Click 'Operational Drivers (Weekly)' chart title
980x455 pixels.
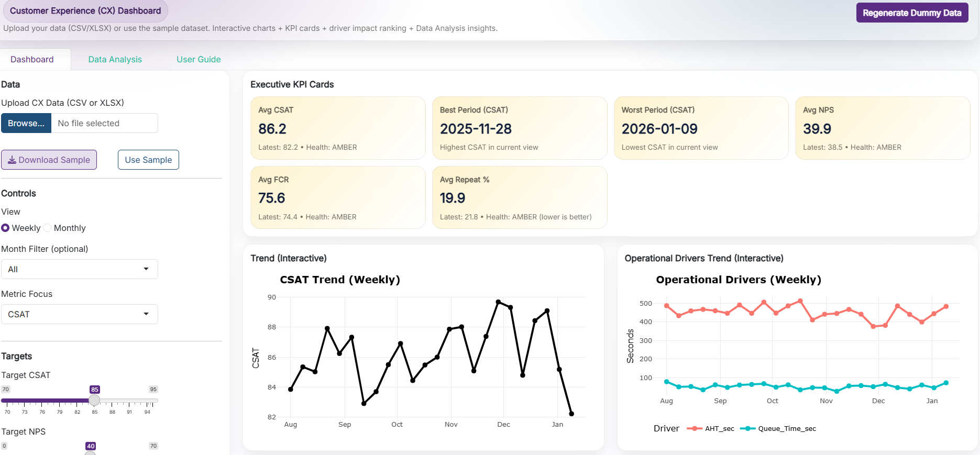pyautogui.click(x=739, y=280)
